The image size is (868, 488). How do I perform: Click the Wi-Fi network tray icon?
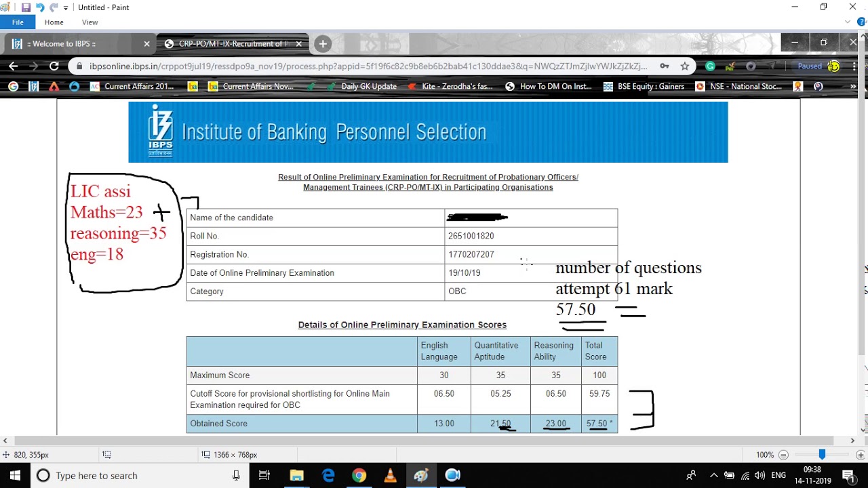(x=745, y=476)
